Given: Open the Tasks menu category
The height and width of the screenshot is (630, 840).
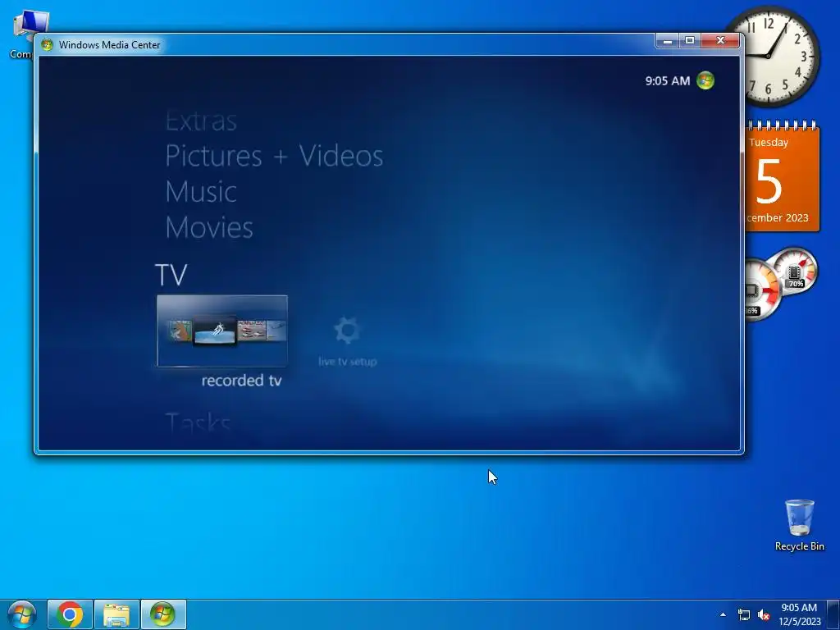Looking at the screenshot, I should pos(198,422).
